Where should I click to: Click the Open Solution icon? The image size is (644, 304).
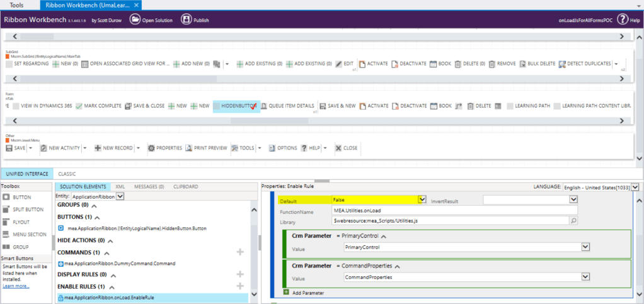coord(135,20)
